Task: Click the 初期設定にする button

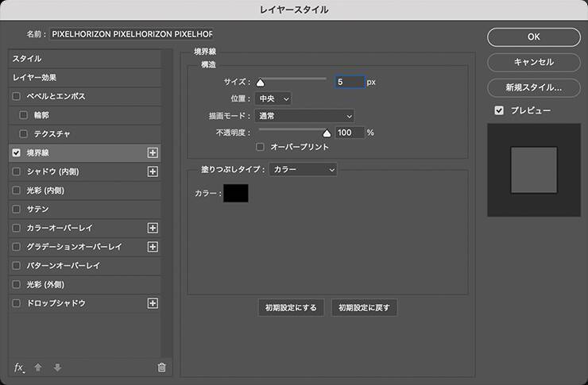Action: 291,307
